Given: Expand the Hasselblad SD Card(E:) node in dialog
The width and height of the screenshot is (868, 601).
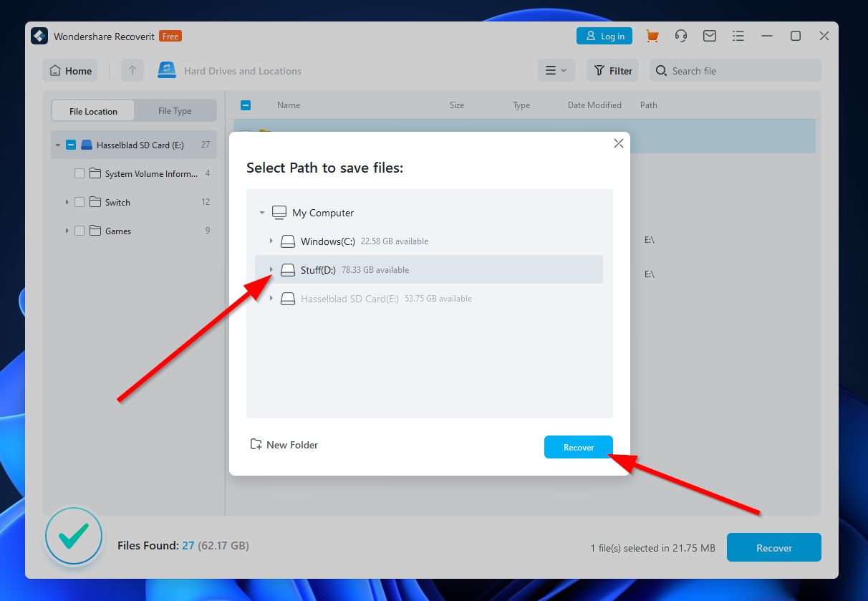Looking at the screenshot, I should (271, 299).
